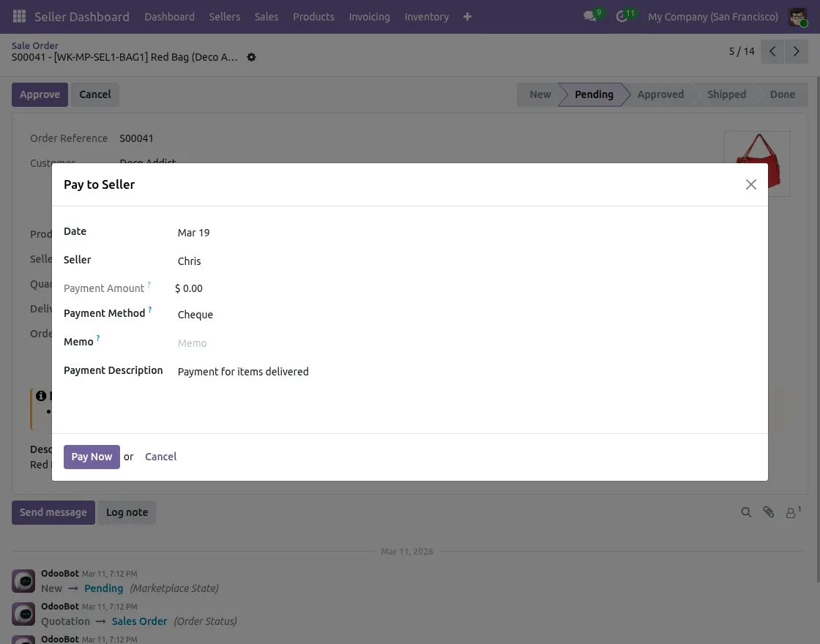Click the Send message button
Image resolution: width=820 pixels, height=644 pixels.
[53, 512]
